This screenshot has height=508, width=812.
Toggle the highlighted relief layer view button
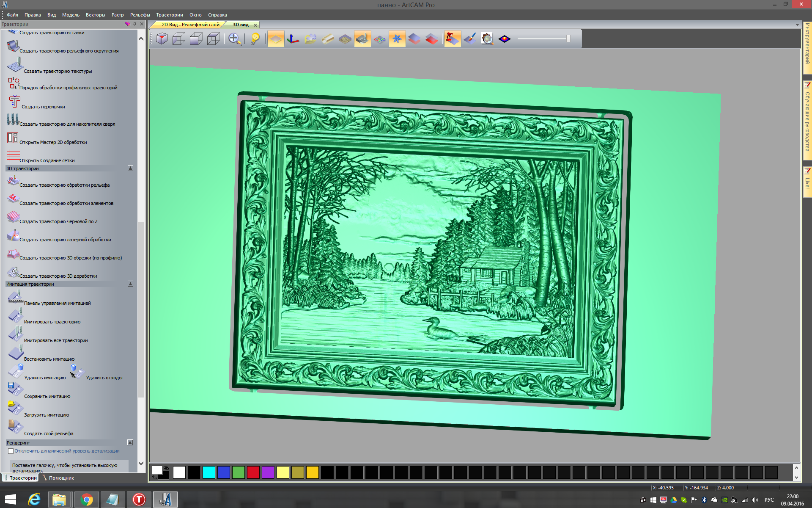[276, 39]
